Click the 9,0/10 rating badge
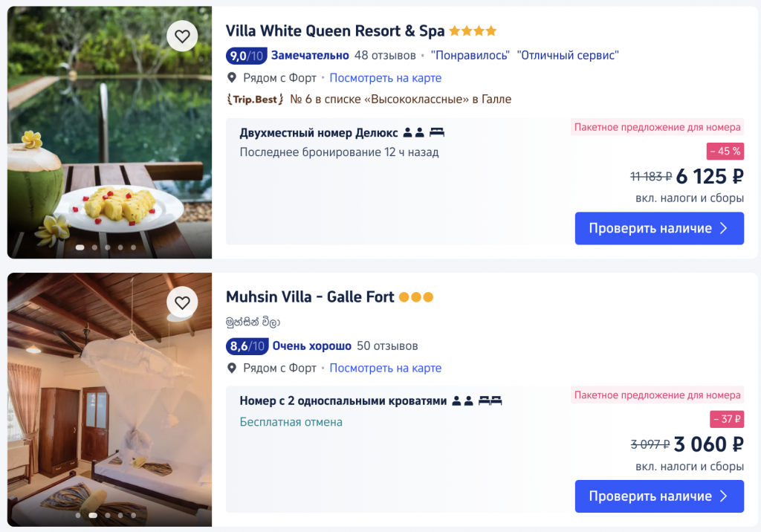The height and width of the screenshot is (532, 761). (x=246, y=55)
